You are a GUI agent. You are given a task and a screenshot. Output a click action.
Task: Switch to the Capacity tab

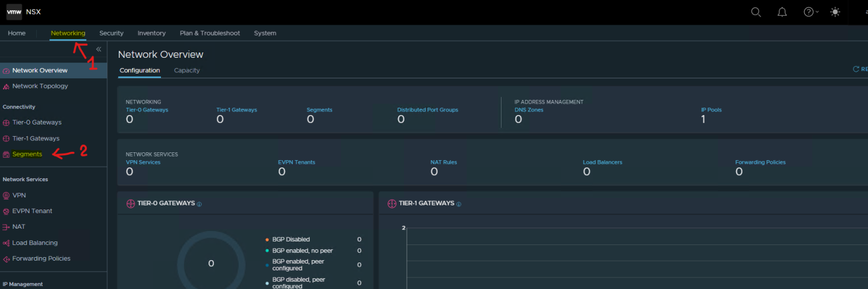(x=187, y=70)
